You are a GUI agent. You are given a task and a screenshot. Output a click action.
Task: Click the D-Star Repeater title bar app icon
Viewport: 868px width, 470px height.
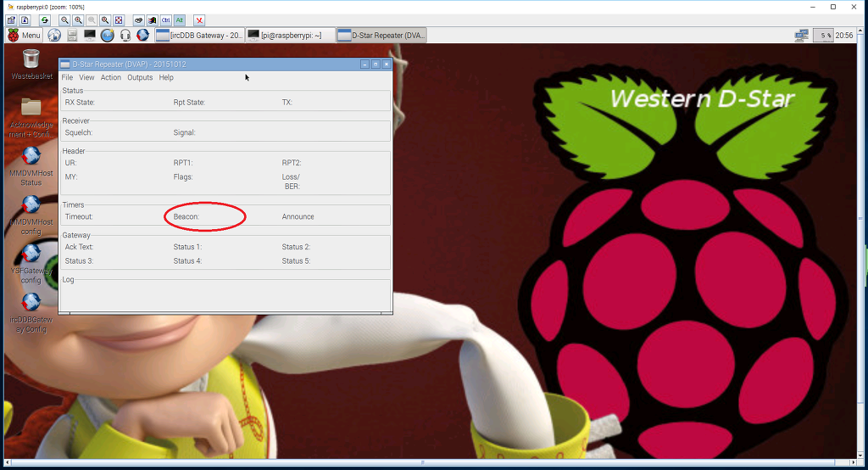[x=64, y=64]
